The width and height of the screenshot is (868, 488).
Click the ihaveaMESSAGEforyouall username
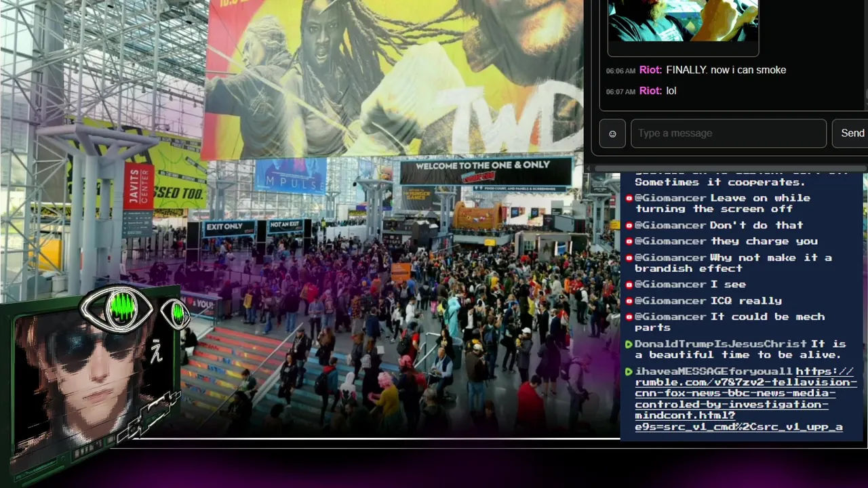(713, 371)
